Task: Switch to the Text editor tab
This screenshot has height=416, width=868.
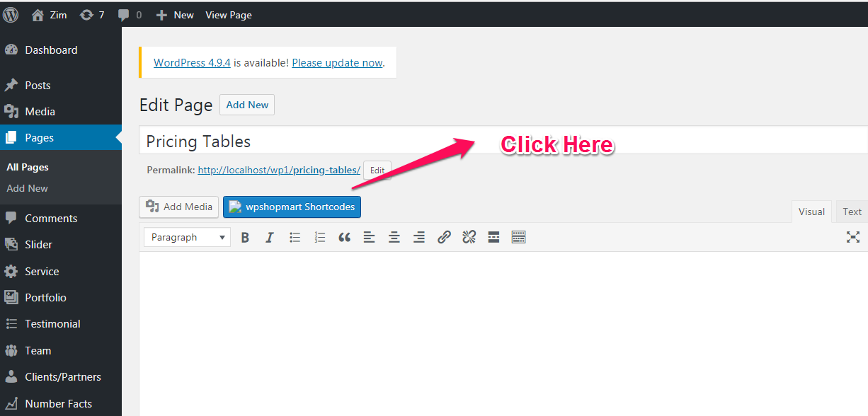Action: coord(852,212)
